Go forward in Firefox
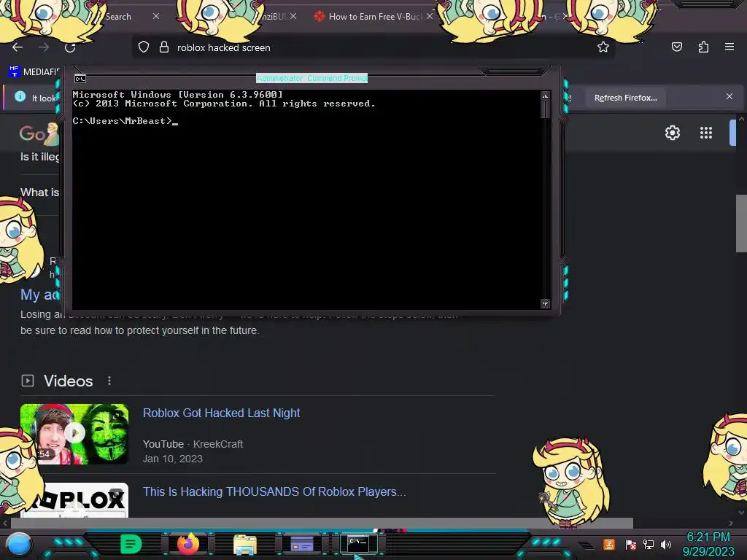 pyautogui.click(x=44, y=47)
